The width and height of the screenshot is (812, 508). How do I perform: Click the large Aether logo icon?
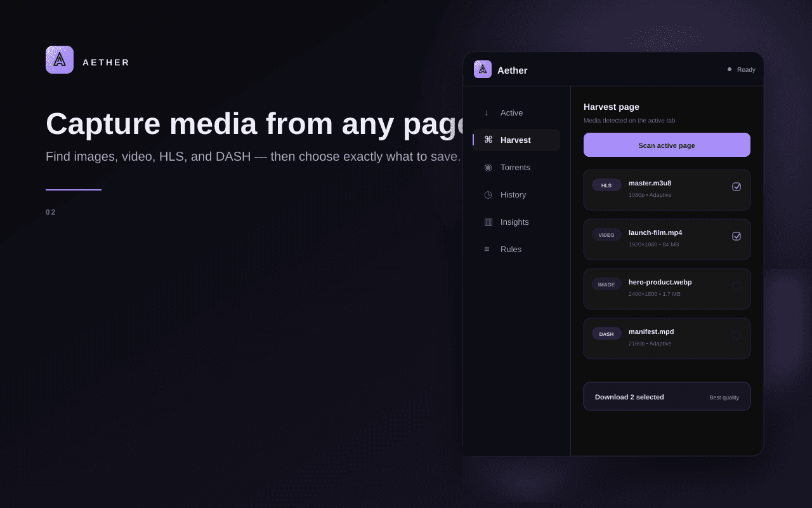pyautogui.click(x=60, y=60)
